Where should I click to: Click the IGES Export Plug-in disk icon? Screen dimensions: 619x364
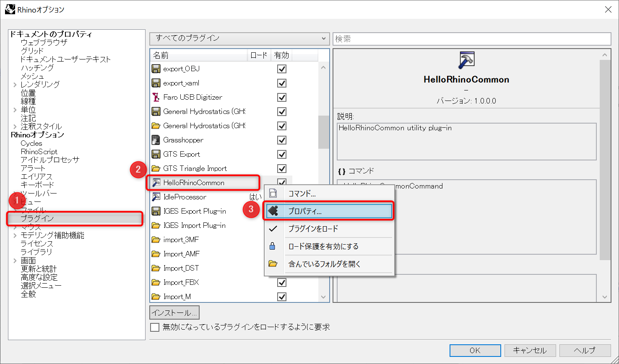tap(156, 211)
